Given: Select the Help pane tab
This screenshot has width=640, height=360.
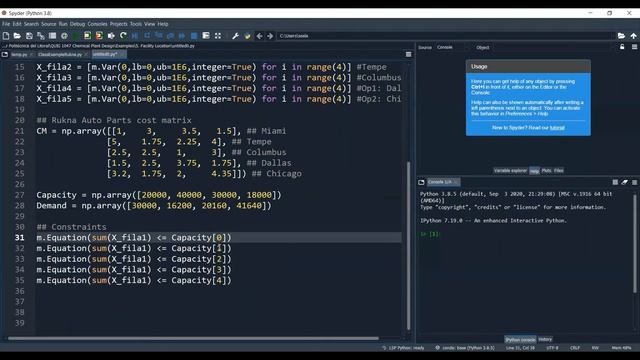Looking at the screenshot, I should click(534, 171).
